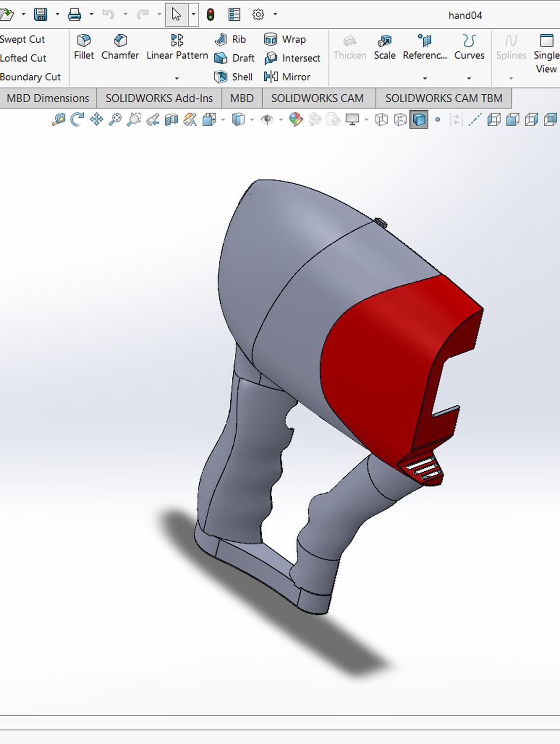The height and width of the screenshot is (744, 560).
Task: Click the Intersect command
Action: click(293, 58)
